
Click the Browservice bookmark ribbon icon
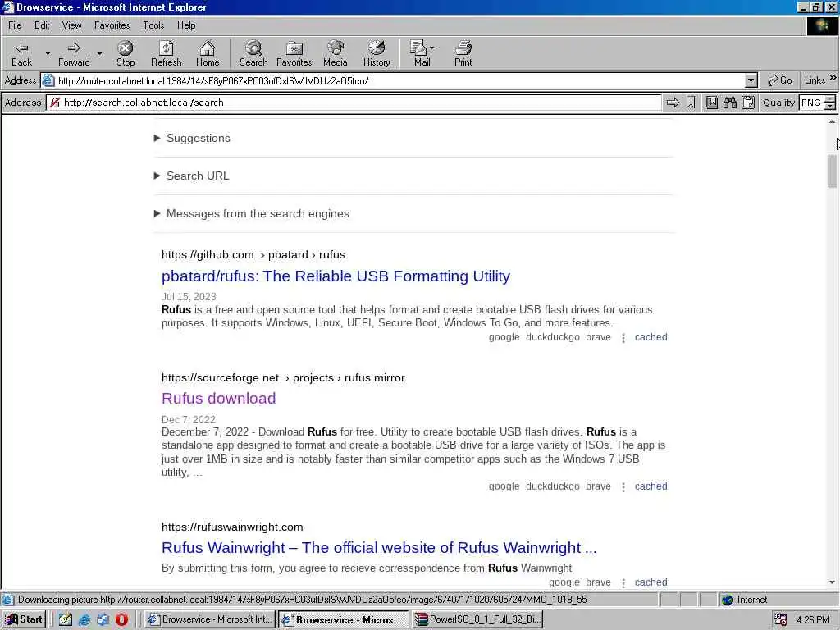691,103
